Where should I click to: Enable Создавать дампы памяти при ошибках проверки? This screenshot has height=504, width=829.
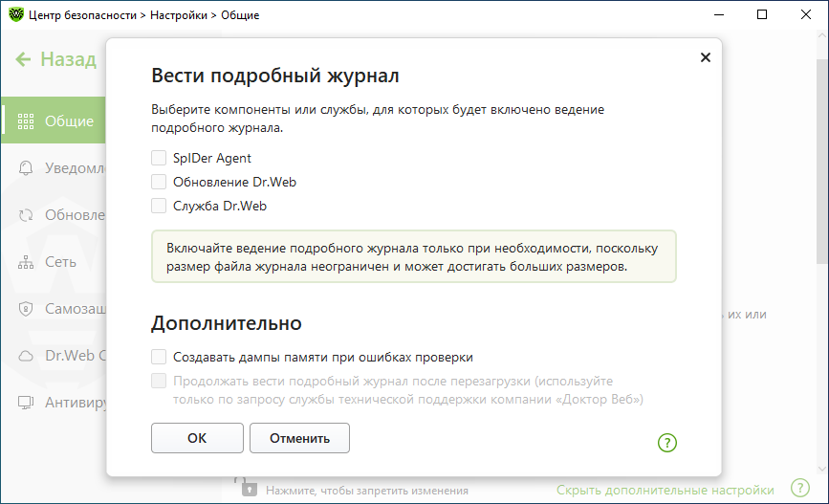point(159,357)
